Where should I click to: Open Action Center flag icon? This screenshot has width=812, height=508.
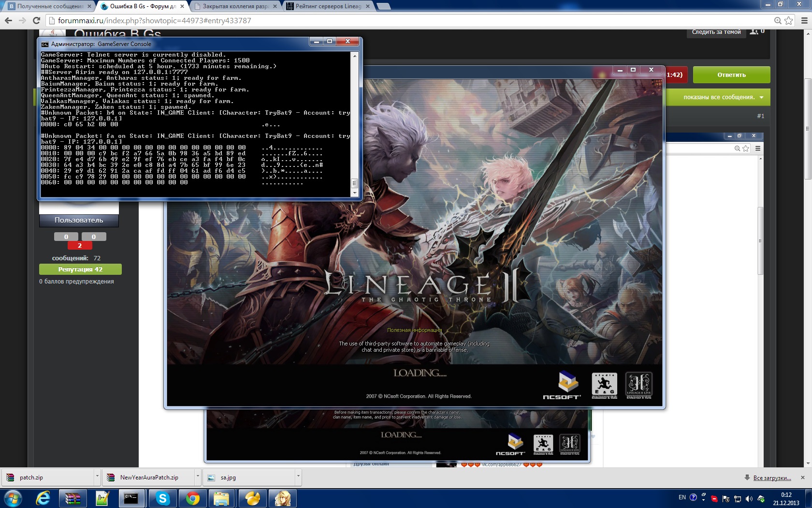pyautogui.click(x=726, y=499)
